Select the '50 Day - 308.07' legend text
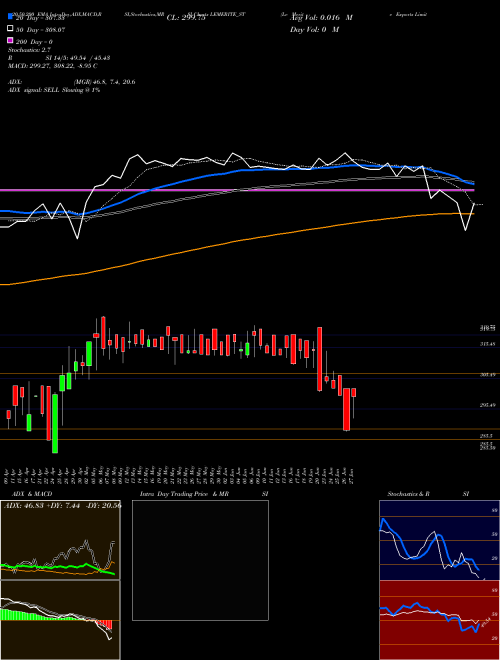 point(41,29)
